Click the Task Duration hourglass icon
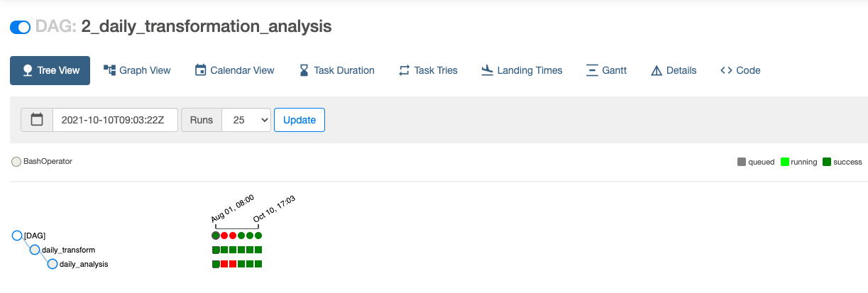This screenshot has width=868, height=293. click(x=304, y=70)
